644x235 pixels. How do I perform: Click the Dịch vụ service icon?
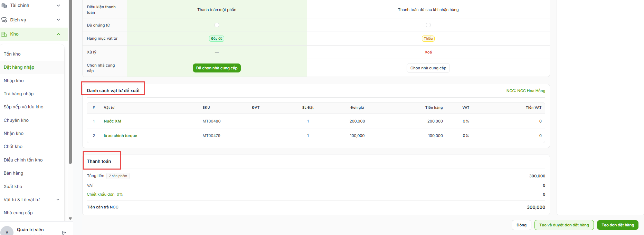pos(4,20)
